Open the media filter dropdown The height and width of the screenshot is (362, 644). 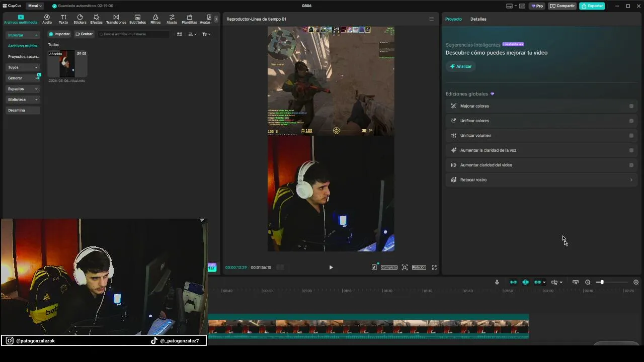[x=206, y=34]
